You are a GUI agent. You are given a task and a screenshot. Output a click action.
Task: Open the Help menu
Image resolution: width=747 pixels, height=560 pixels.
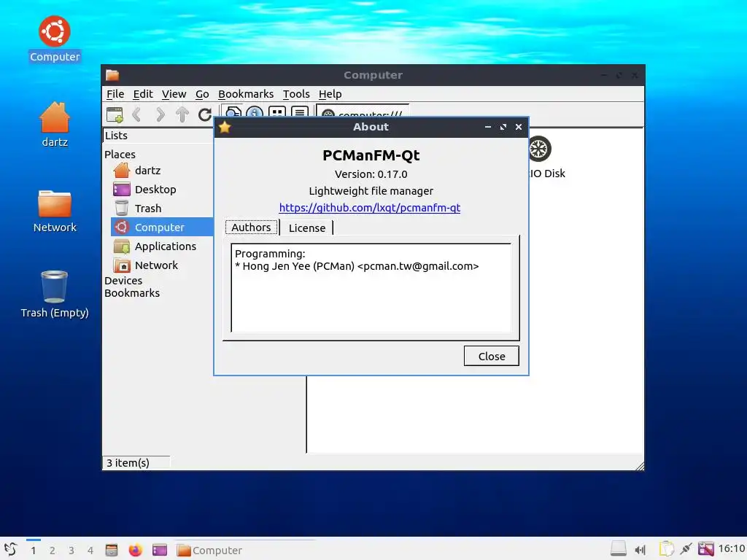pyautogui.click(x=330, y=94)
